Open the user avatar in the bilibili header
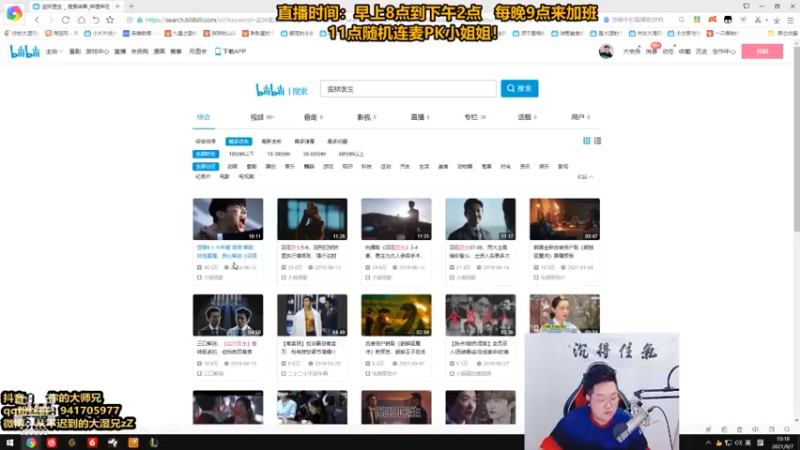The width and height of the screenshot is (800, 450). 606,51
